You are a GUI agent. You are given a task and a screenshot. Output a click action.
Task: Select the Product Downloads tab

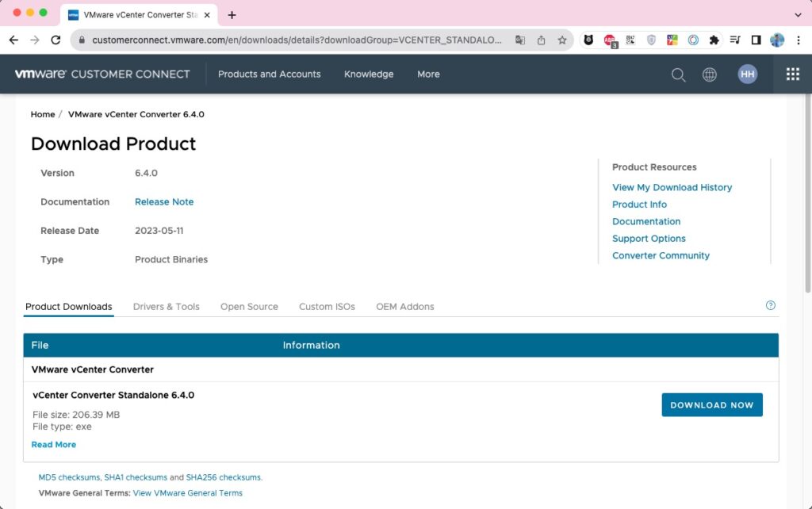coord(69,307)
